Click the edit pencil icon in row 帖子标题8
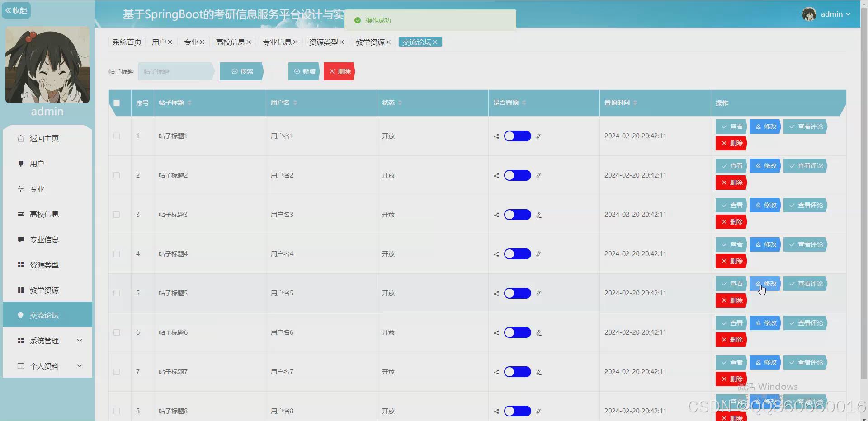Screen dimensions: 868x421 click(539, 412)
